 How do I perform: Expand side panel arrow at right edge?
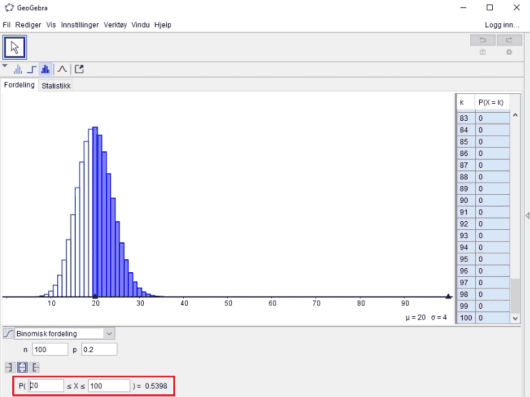coord(527,216)
